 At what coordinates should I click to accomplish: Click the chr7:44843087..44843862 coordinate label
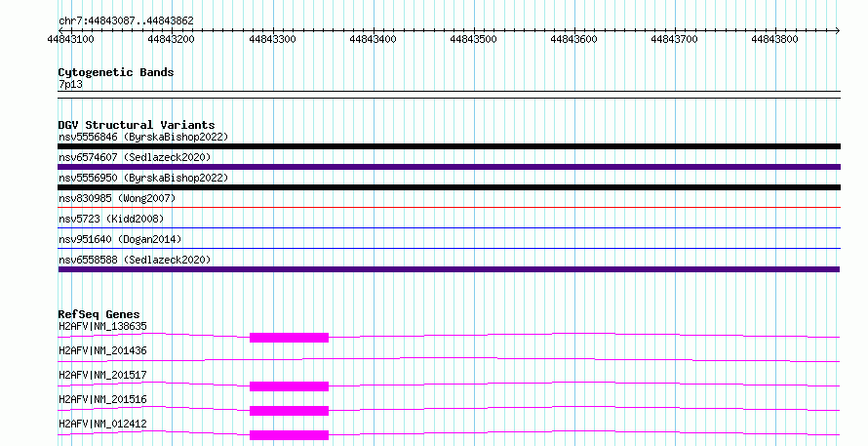126,20
